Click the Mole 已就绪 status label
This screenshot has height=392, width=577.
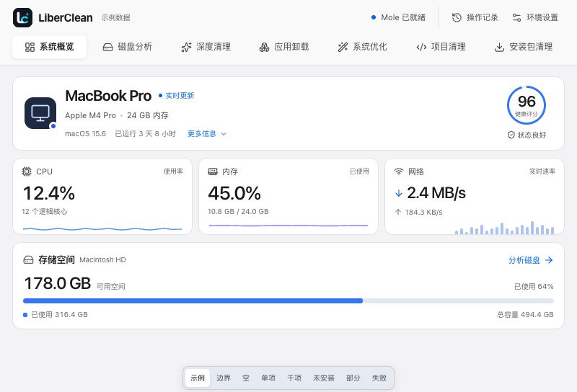point(403,17)
